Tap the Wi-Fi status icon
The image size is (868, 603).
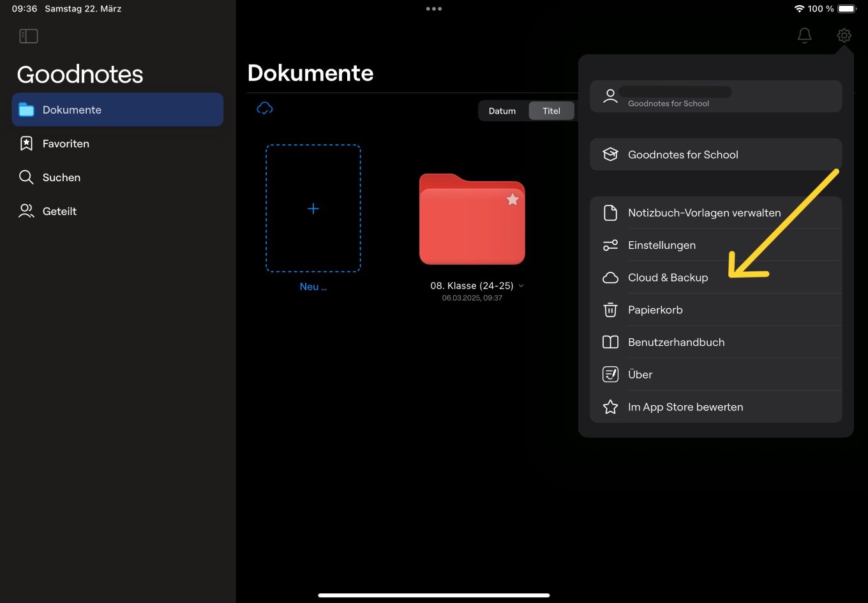tap(799, 9)
